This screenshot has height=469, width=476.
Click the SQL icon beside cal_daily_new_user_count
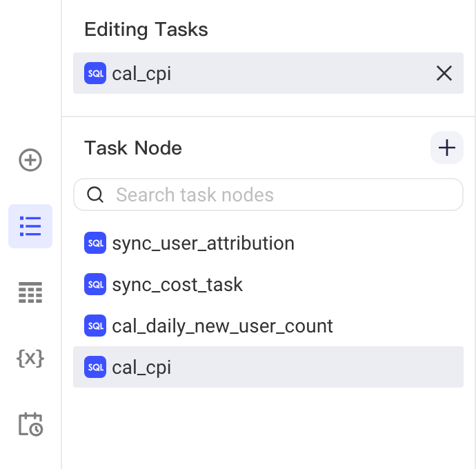(x=95, y=326)
